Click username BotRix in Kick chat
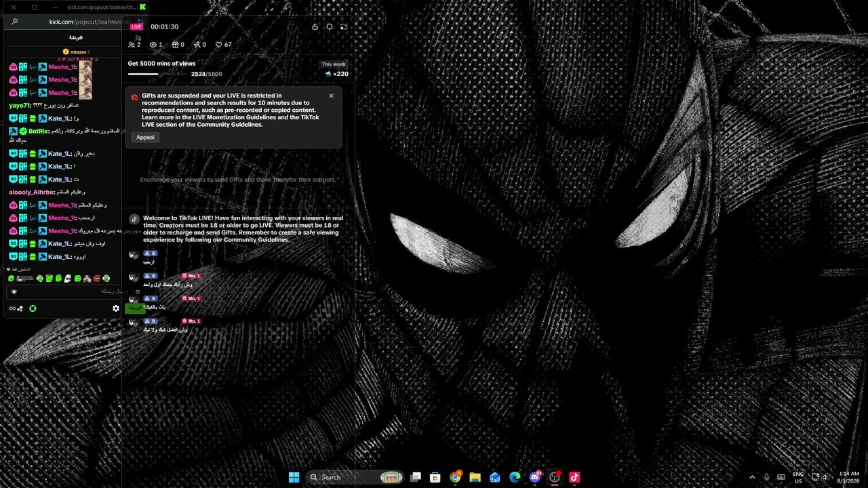 pyautogui.click(x=39, y=131)
